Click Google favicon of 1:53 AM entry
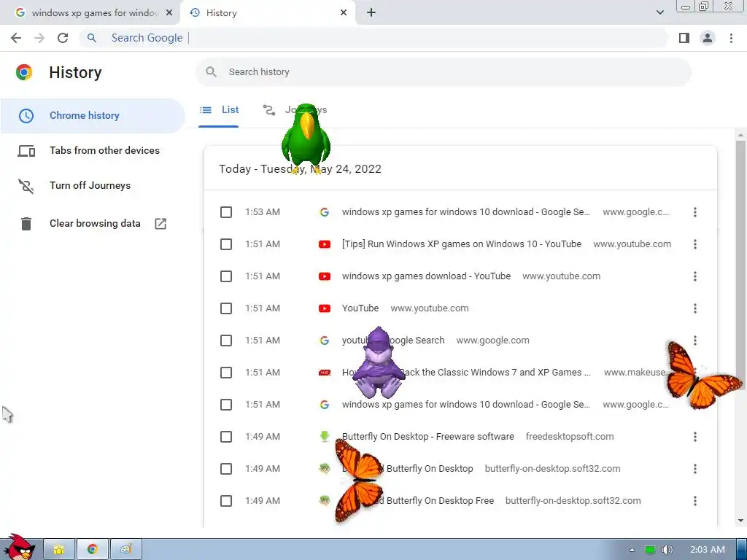 tap(325, 212)
